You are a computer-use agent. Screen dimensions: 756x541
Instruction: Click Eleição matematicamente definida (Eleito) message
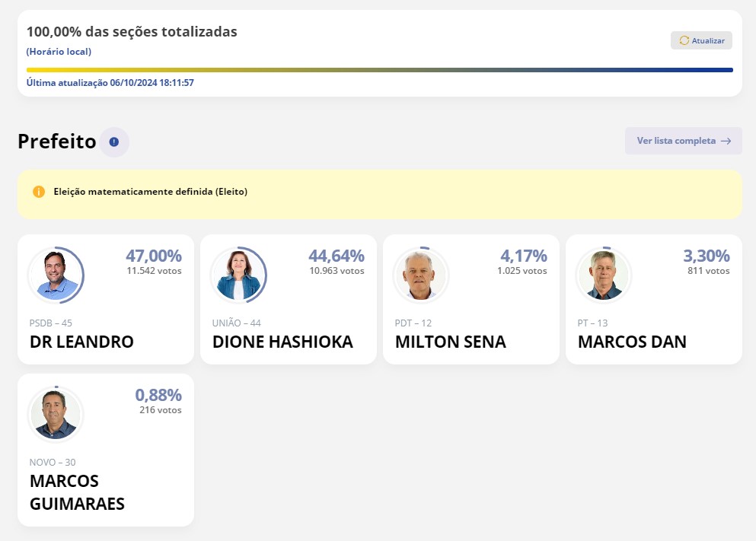pyautogui.click(x=151, y=192)
